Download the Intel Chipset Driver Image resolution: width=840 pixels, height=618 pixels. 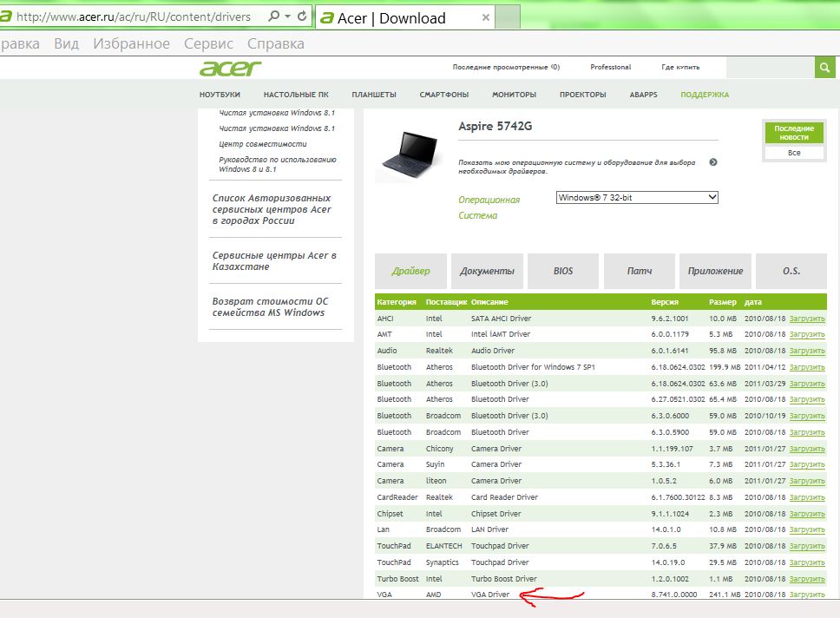click(807, 514)
